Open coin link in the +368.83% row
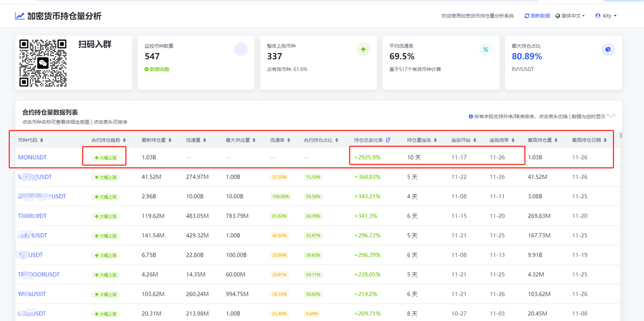Viewport: 644px width, 321px height. [x=35, y=177]
